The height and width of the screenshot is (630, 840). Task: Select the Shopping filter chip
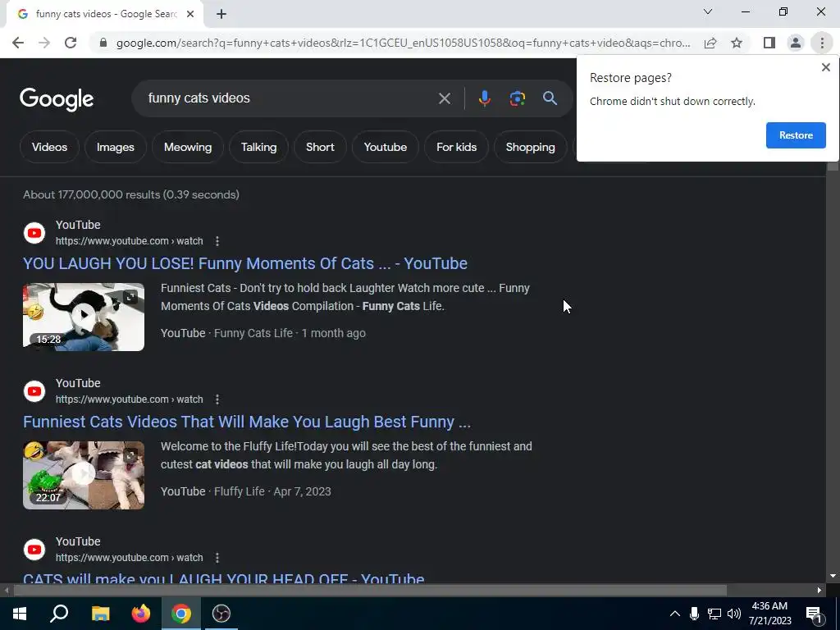(531, 148)
